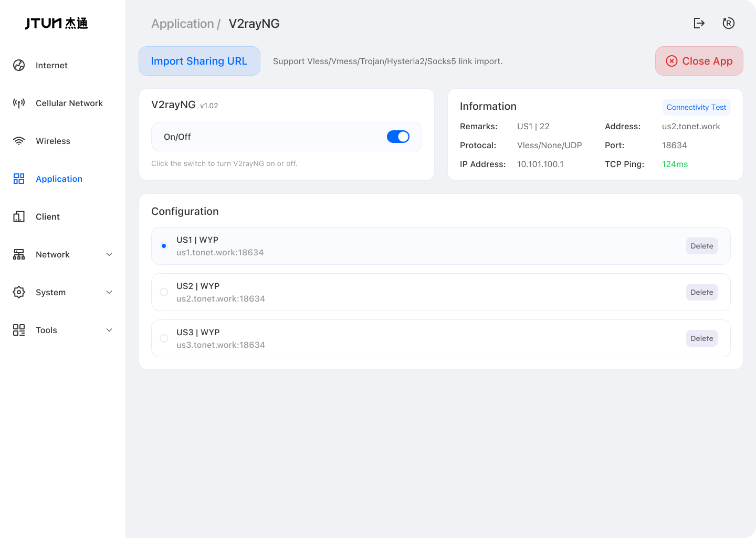Select the US1 | WYP configuration radio
The height and width of the screenshot is (538, 756).
(x=164, y=246)
